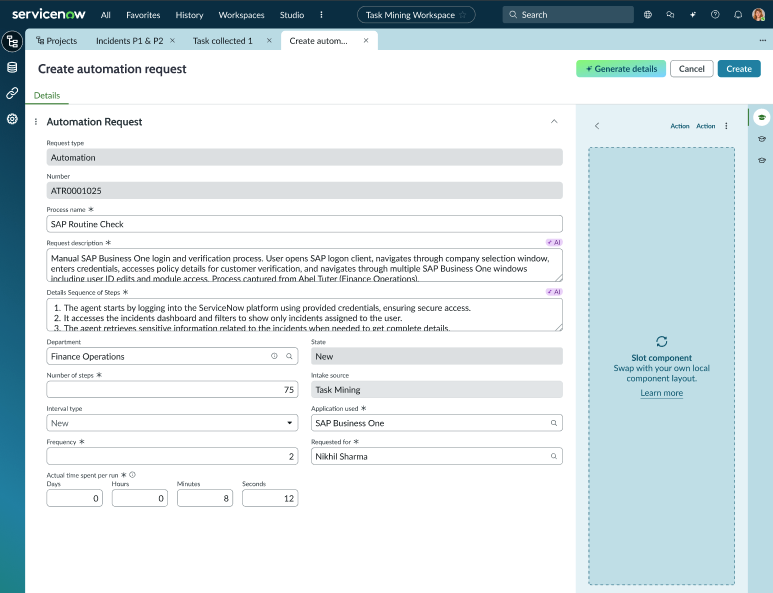Select the second graduation cap icon in right rail

point(762,139)
